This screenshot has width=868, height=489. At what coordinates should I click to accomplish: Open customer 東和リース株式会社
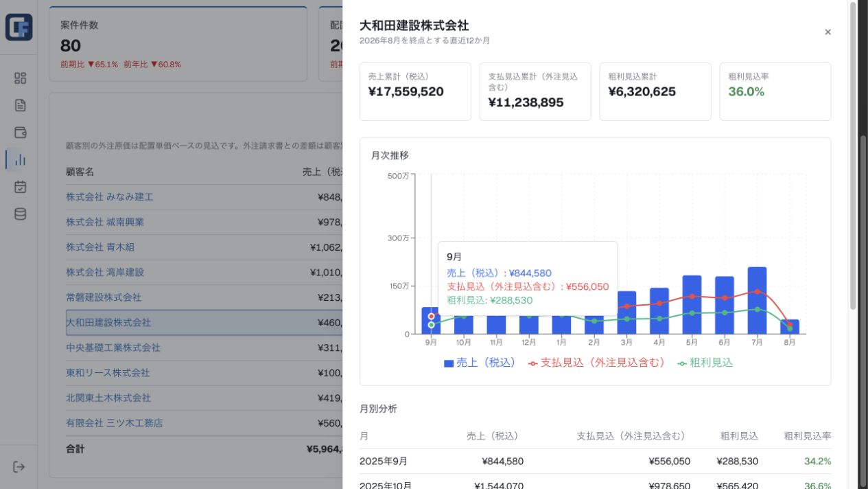(x=108, y=373)
